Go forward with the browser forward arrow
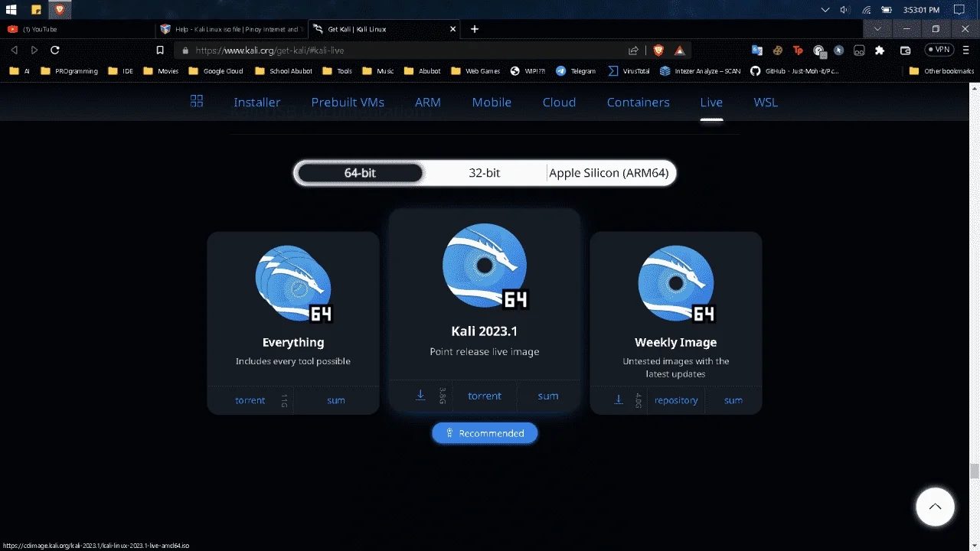Screen dimensions: 980x551 tap(34, 50)
